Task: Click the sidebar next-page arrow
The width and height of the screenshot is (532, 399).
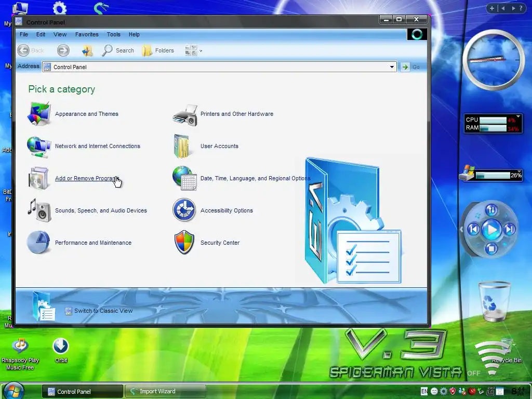Action: coord(513,8)
